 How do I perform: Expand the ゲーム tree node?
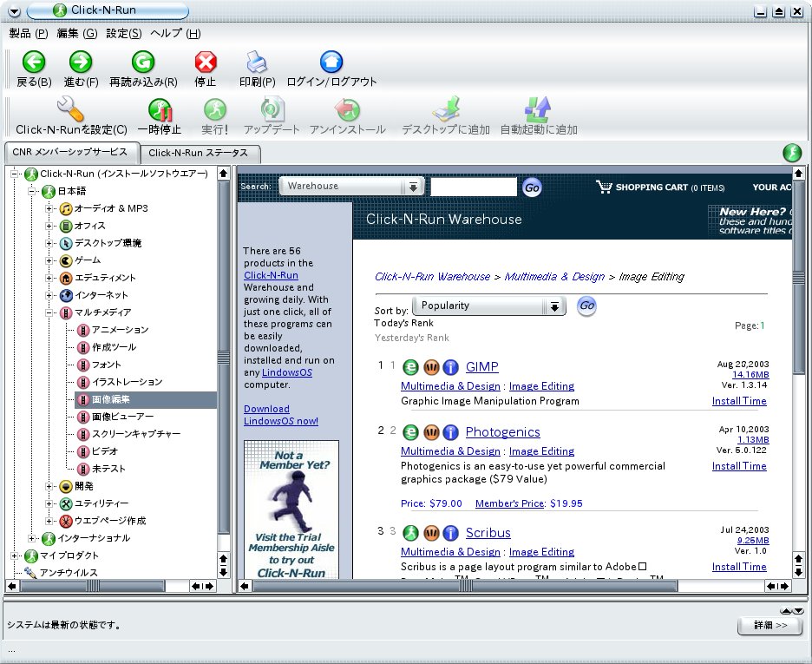click(x=49, y=260)
